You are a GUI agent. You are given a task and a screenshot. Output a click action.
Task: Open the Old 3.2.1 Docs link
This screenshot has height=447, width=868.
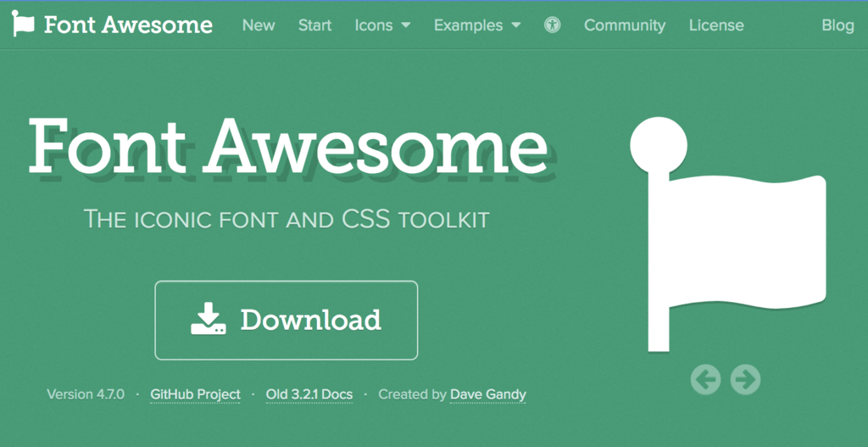pos(309,394)
